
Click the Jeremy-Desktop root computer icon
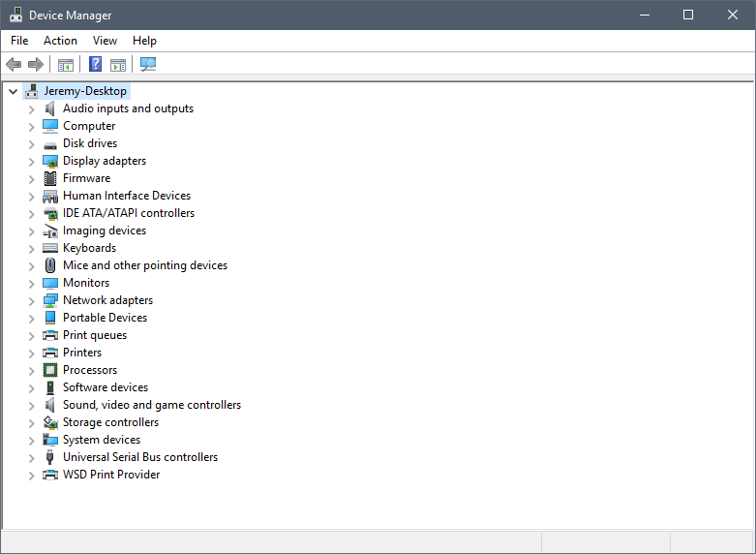pyautogui.click(x=32, y=91)
